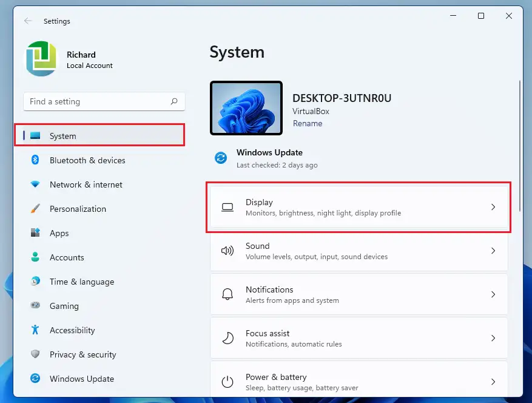Click the Notifications bell icon
Viewport: 532px width, 403px height.
click(227, 294)
